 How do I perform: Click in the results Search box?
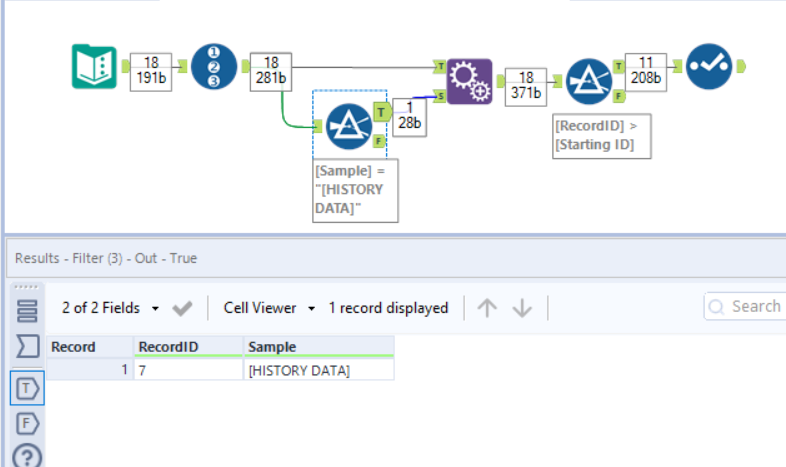tap(750, 306)
